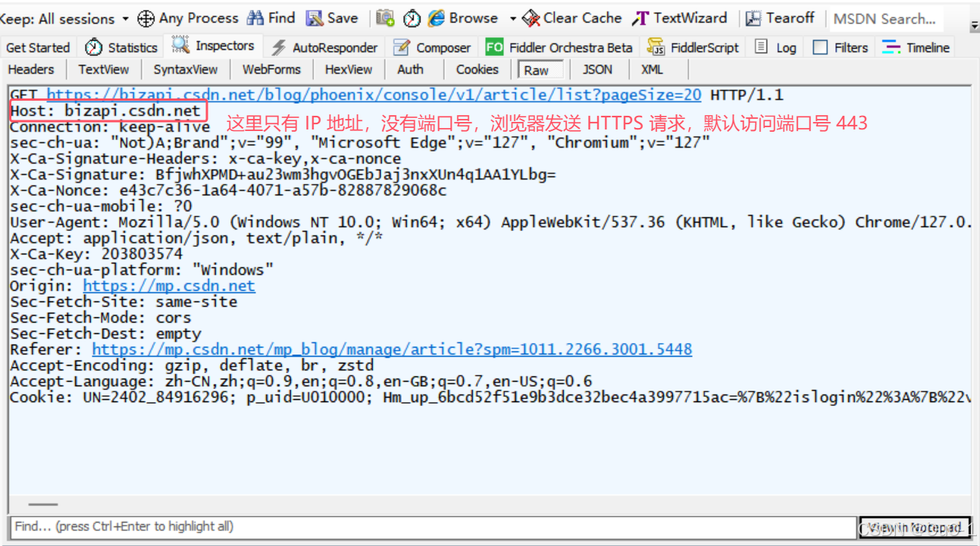This screenshot has height=546, width=980.
Task: Click the Tearoff toolbar icon
Action: click(x=753, y=18)
